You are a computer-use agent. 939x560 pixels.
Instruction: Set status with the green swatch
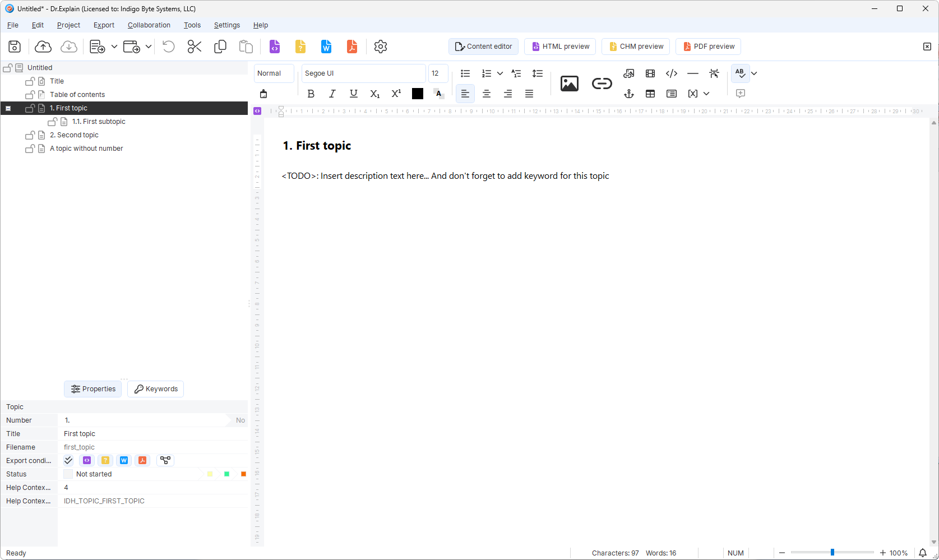tap(227, 474)
